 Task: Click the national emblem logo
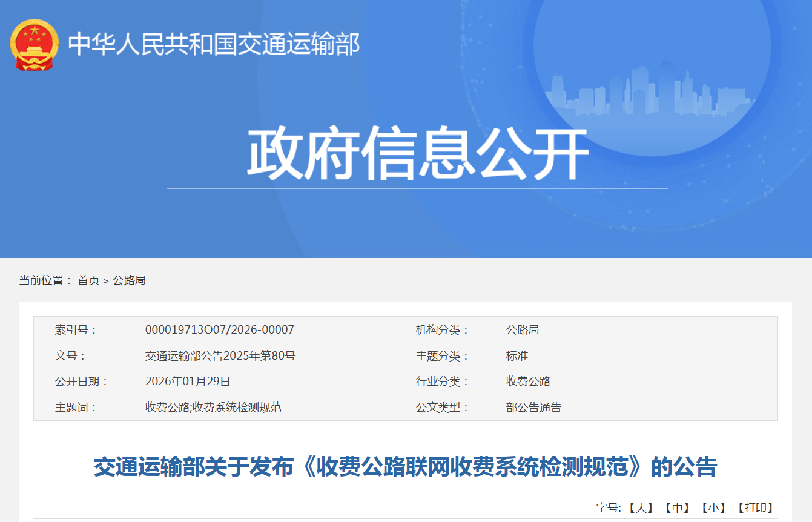tap(35, 45)
